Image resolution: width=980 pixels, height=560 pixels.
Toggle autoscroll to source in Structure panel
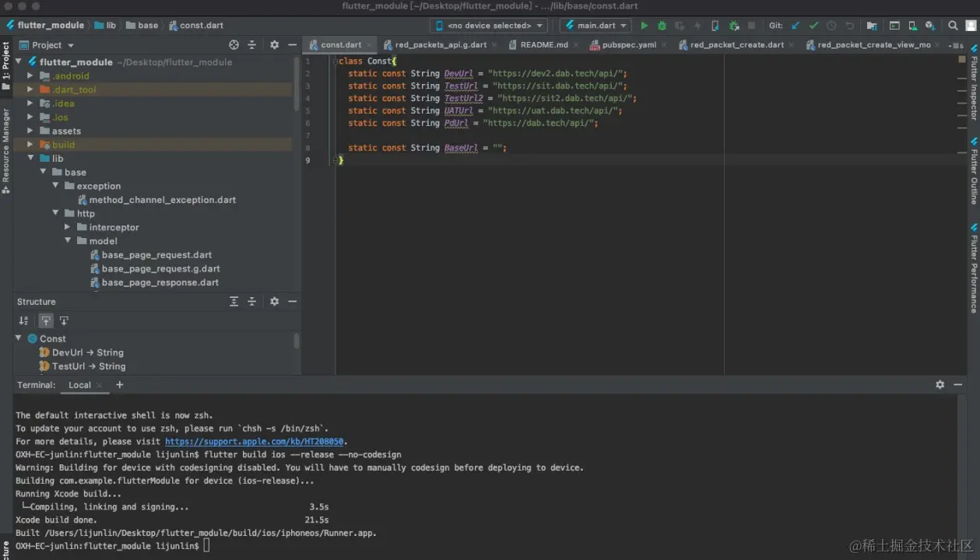[46, 320]
